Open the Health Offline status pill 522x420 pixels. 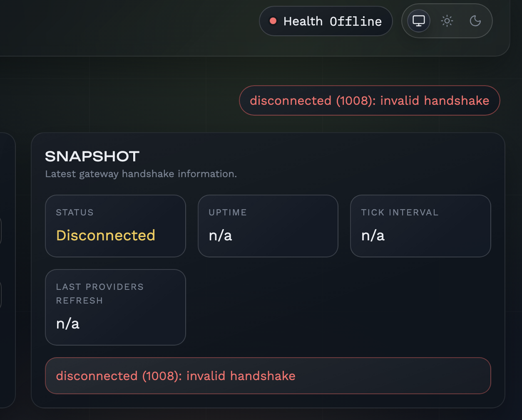326,21
